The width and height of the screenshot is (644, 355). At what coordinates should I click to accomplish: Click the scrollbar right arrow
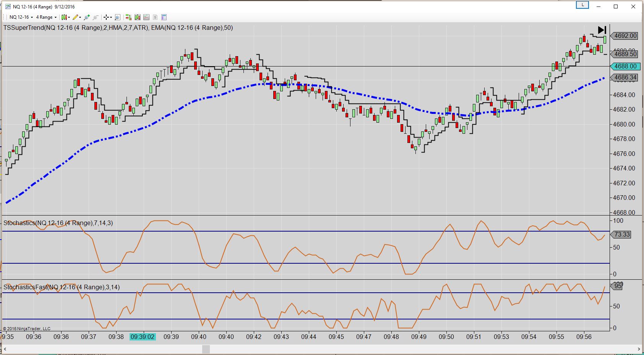[x=639, y=349]
